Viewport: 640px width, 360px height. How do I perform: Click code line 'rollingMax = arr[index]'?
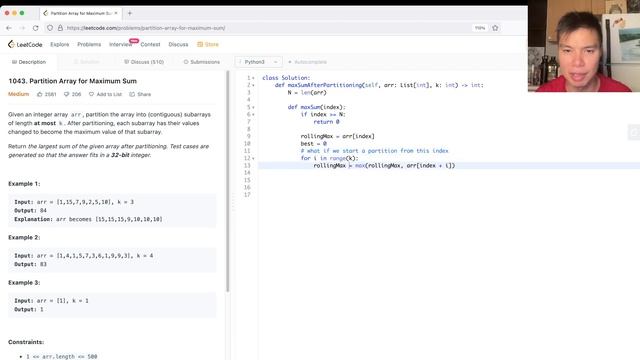click(337, 136)
